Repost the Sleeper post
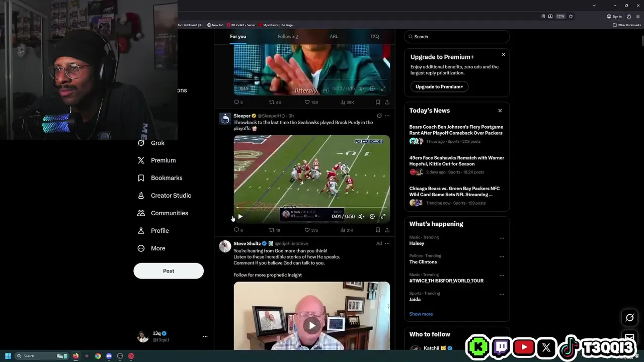Screen dimensions: 644x362 click(274, 230)
